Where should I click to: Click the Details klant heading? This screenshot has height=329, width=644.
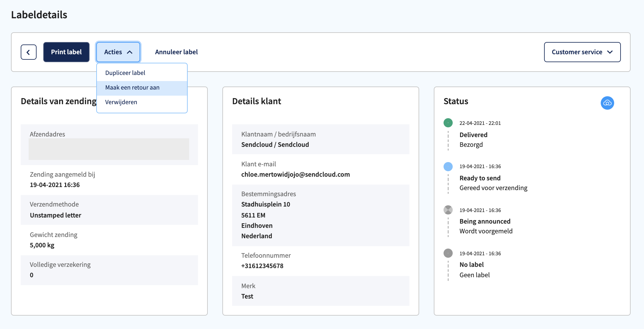pyautogui.click(x=257, y=101)
